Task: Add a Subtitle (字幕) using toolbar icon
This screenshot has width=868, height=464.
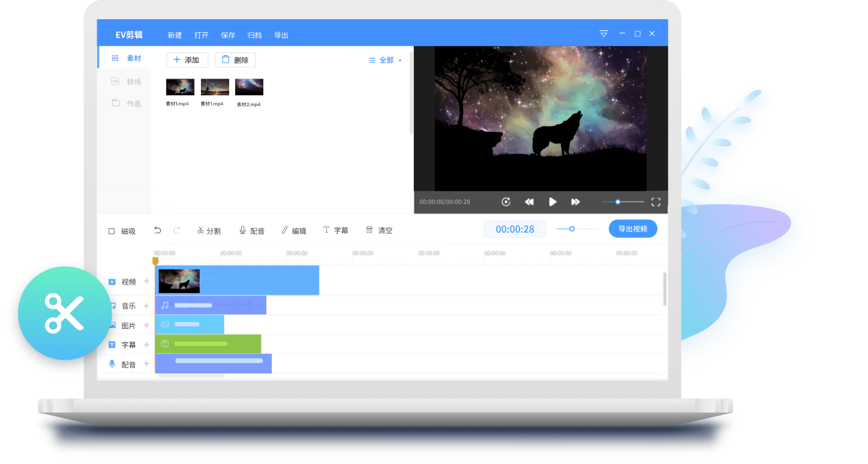Action: pos(335,231)
